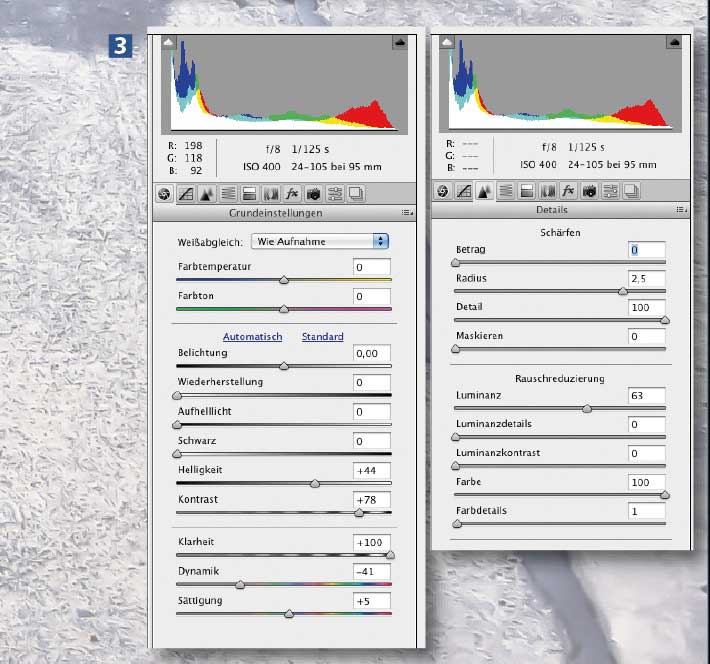Click the Automatisch link

(x=253, y=337)
